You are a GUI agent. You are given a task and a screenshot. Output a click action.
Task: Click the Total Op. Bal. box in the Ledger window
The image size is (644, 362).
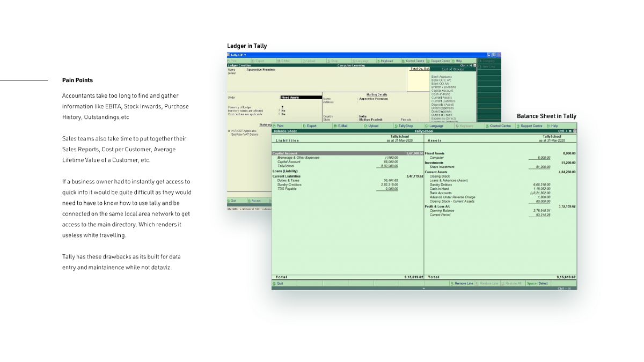(x=418, y=79)
